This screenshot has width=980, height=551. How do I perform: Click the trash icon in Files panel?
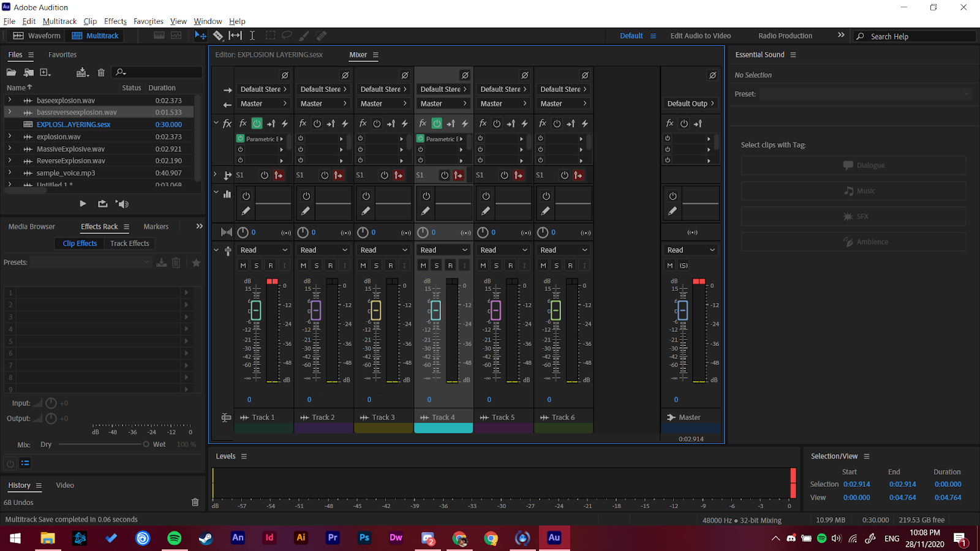(x=101, y=72)
